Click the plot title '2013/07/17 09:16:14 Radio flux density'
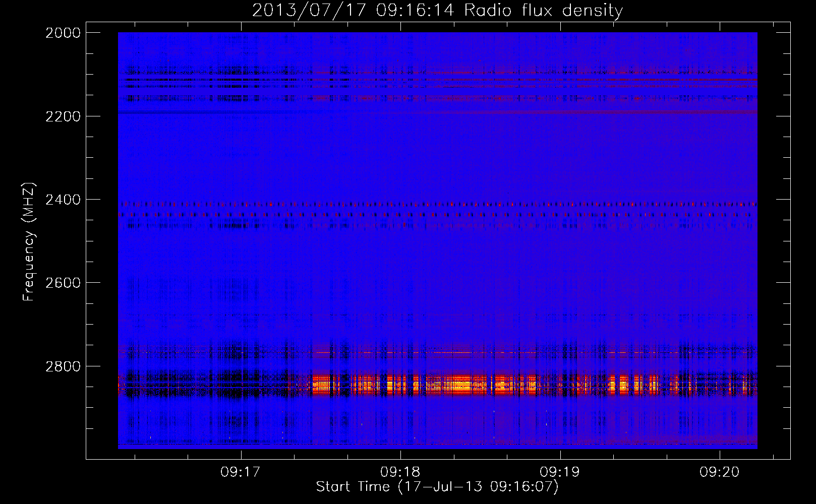Viewport: 816px width, 504px height. pos(437,11)
